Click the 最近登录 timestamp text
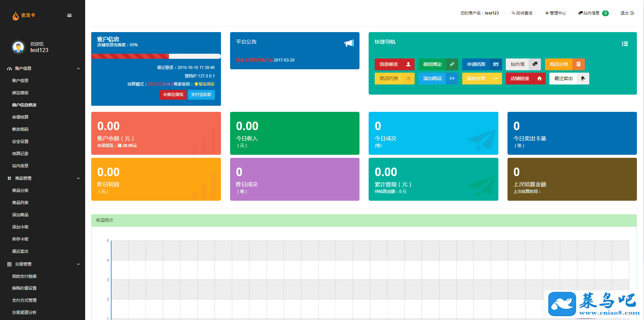The width and height of the screenshot is (644, 320). pos(186,68)
